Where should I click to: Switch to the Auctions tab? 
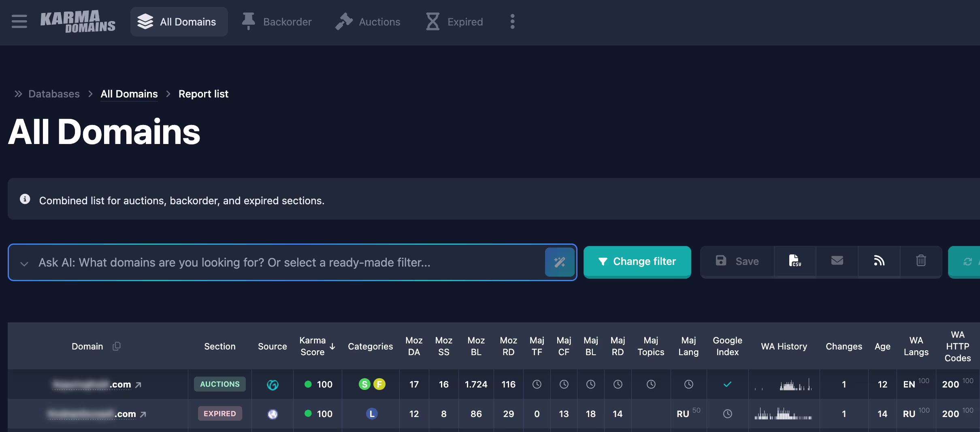pos(368,22)
